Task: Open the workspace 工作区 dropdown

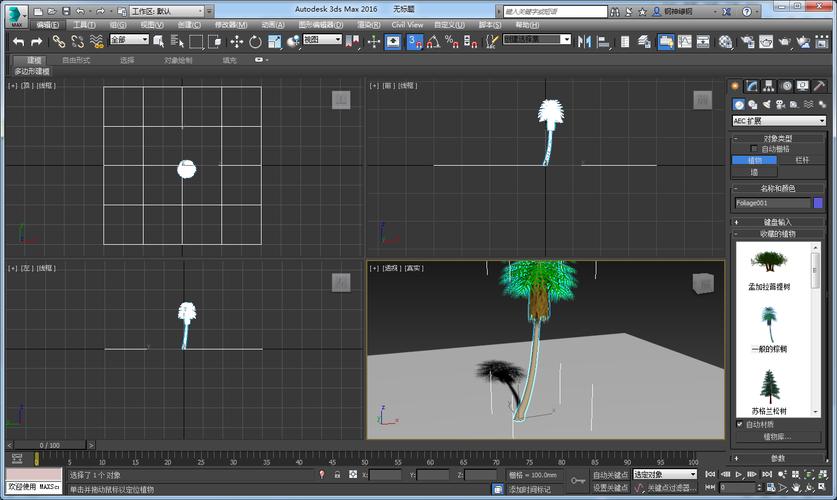Action: point(168,11)
